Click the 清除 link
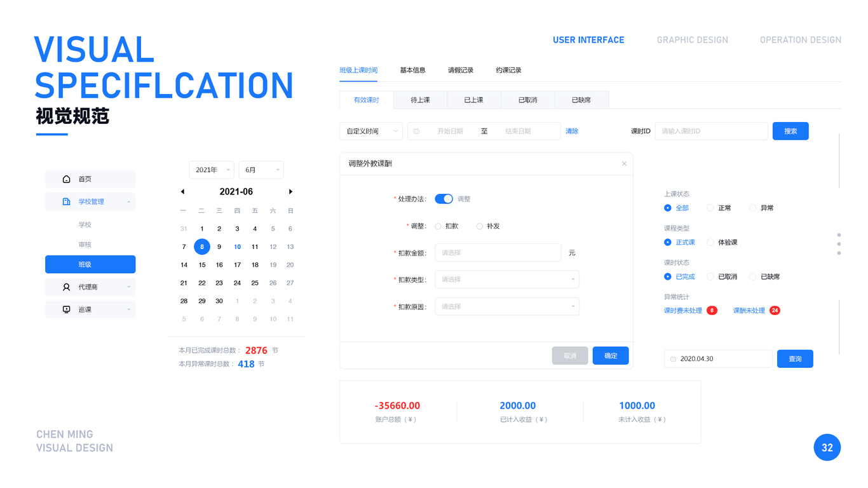868x488 pixels. (572, 131)
